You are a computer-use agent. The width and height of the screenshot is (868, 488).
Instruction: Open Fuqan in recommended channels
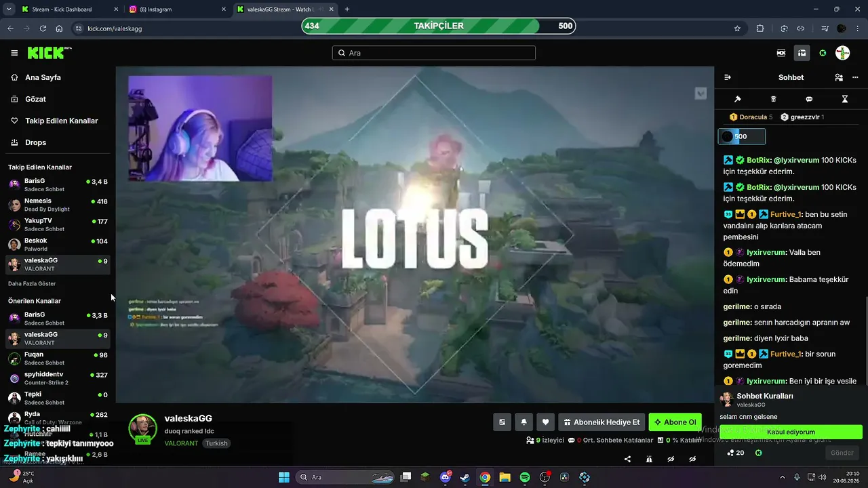pyautogui.click(x=57, y=359)
